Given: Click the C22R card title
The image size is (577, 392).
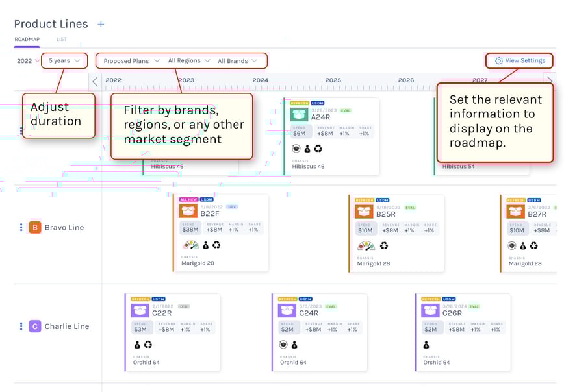Looking at the screenshot, I should [162, 313].
